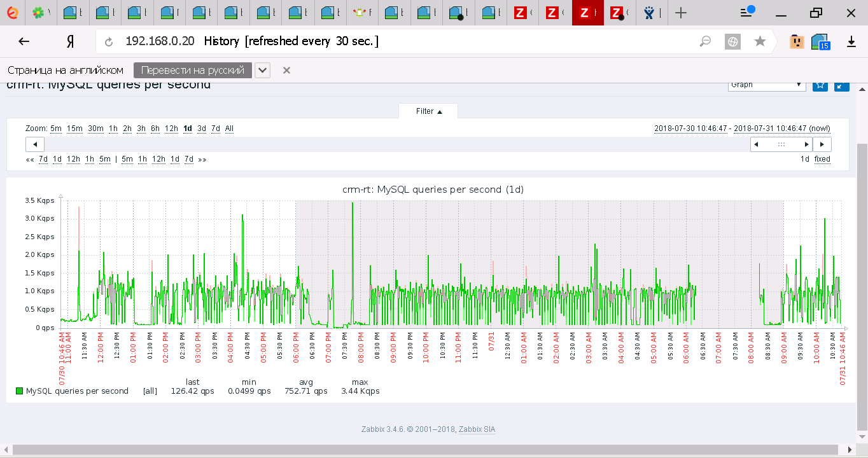Set Zoom to 30m

pyautogui.click(x=95, y=128)
